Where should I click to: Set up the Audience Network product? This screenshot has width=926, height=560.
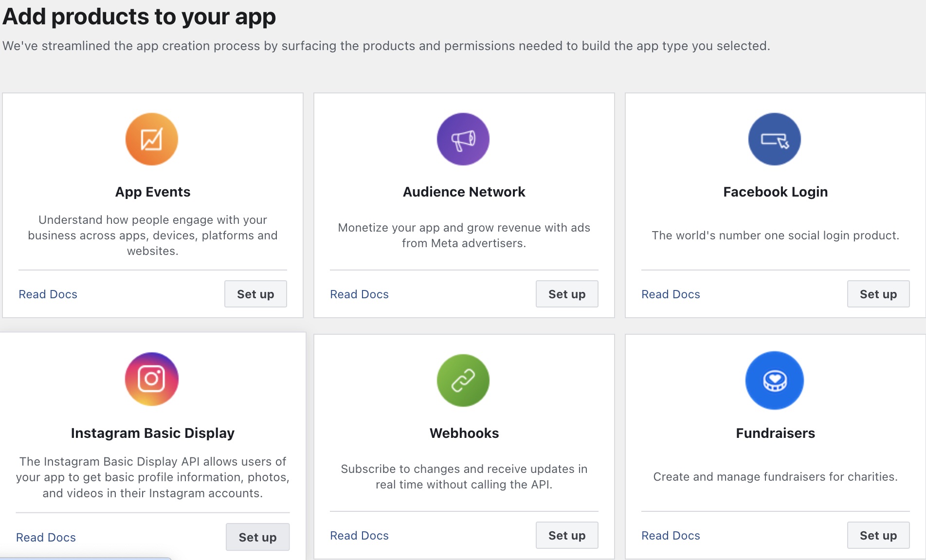tap(567, 294)
